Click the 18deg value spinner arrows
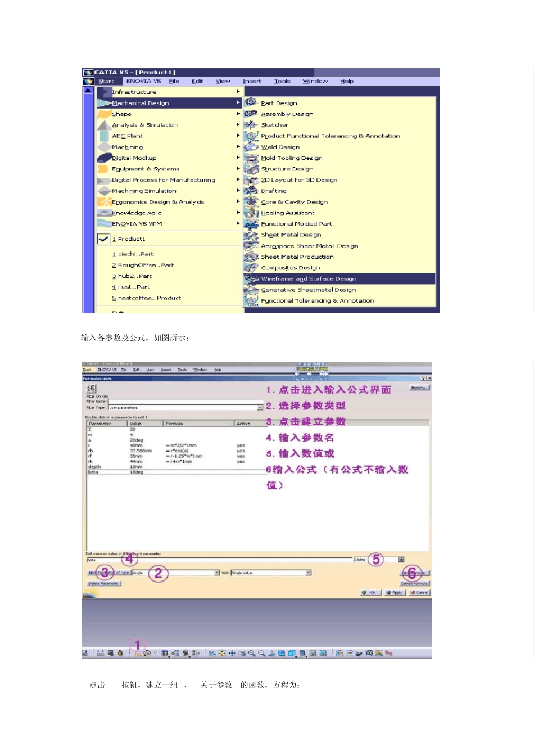Image resolution: width=534 pixels, height=756 pixels. 401,559
